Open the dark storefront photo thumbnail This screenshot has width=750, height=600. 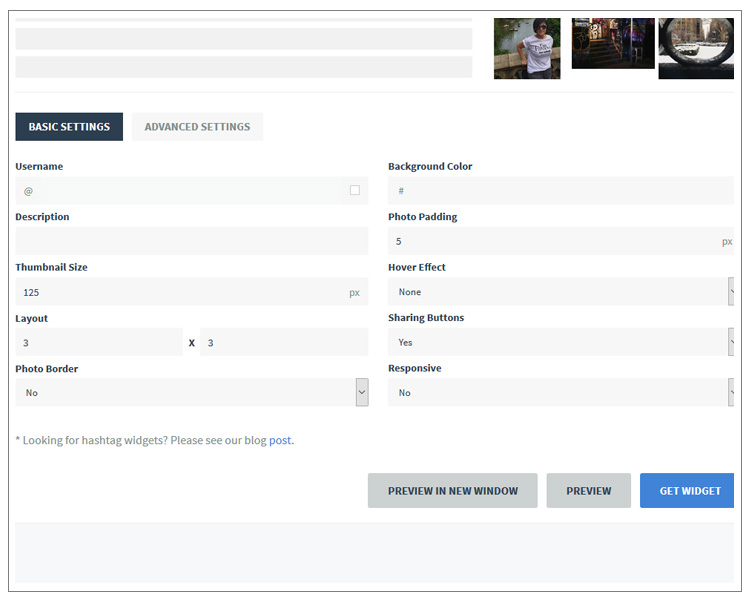pos(613,43)
